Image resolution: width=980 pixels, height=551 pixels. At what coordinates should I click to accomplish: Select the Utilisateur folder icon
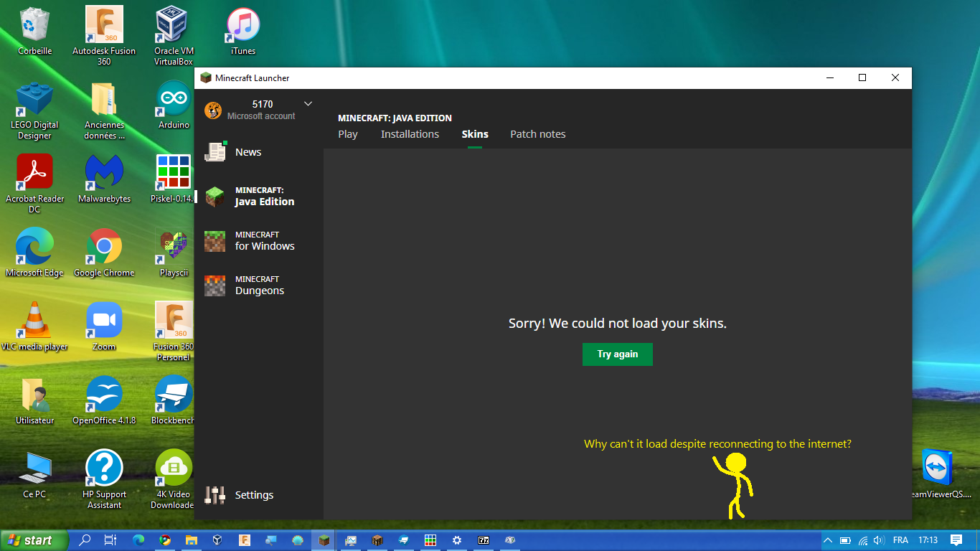tap(34, 400)
